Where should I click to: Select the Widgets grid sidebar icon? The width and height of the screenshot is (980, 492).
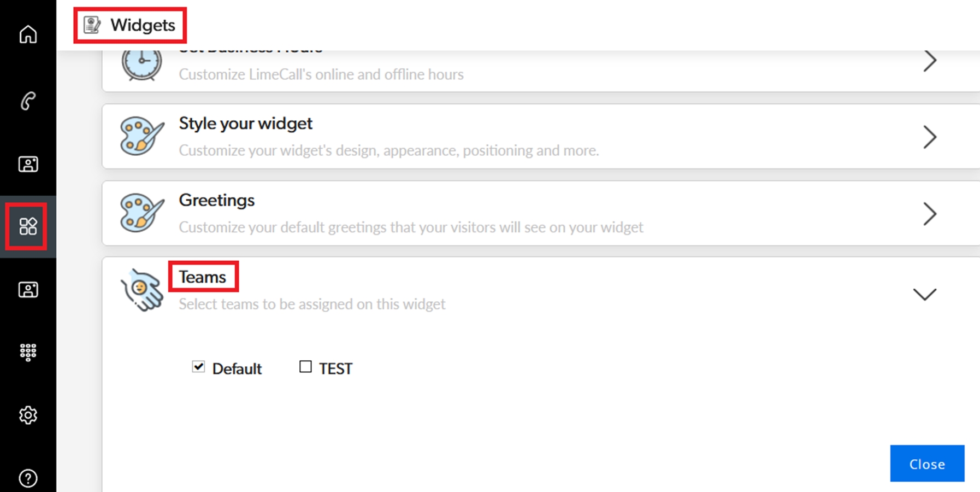28,226
